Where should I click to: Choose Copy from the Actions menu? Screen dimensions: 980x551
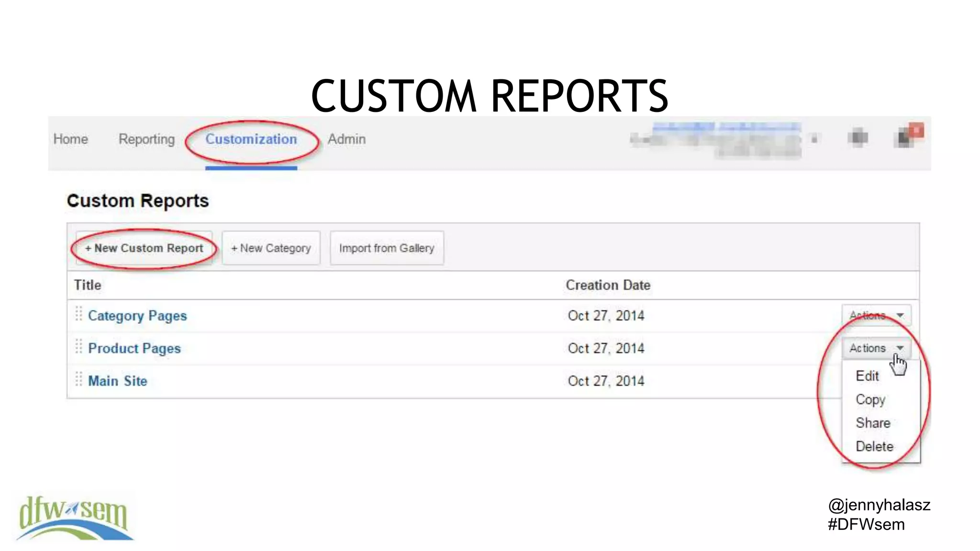[870, 399]
